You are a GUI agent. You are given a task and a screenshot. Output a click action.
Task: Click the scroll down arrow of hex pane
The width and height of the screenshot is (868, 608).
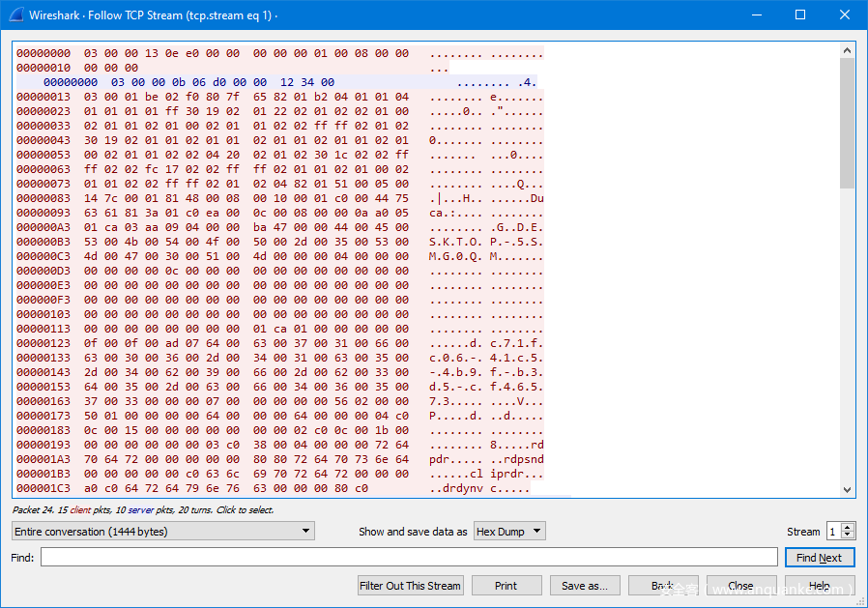[x=847, y=489]
